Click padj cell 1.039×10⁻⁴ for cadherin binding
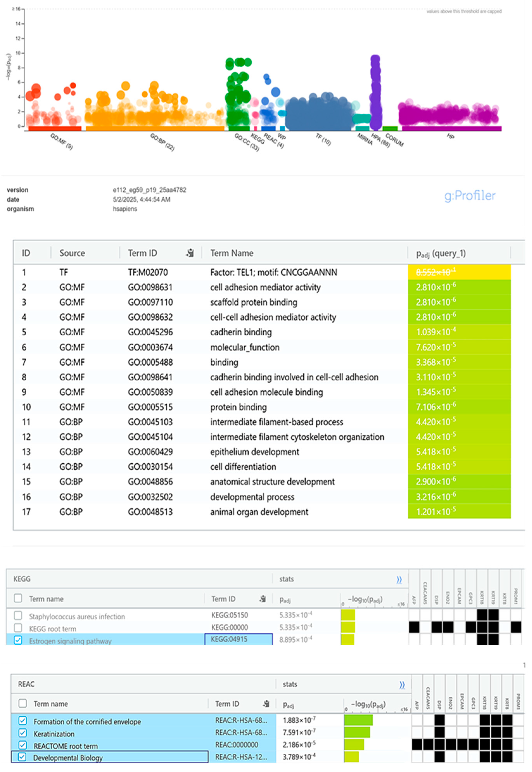Image resolution: width=532 pixels, height=772 pixels. pyautogui.click(x=459, y=332)
